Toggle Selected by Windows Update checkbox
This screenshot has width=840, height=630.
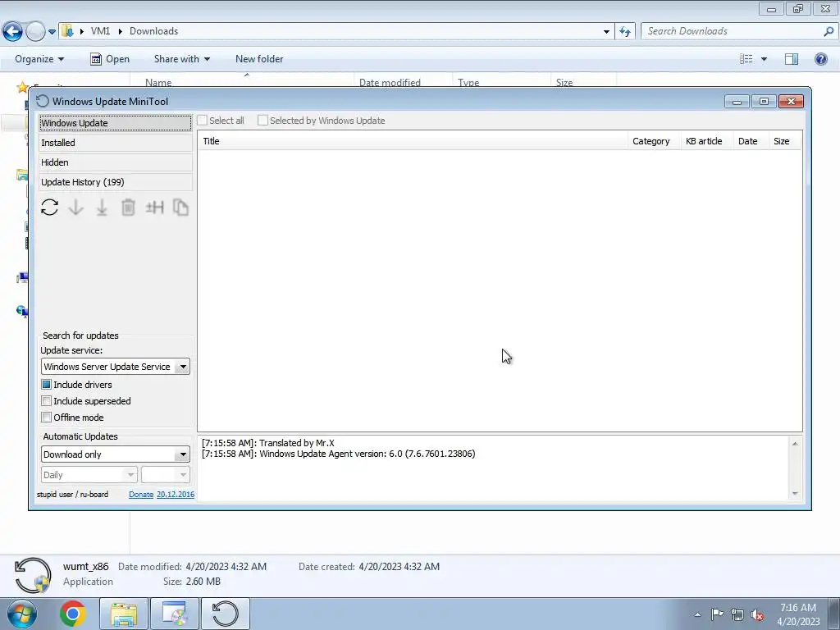coord(262,121)
